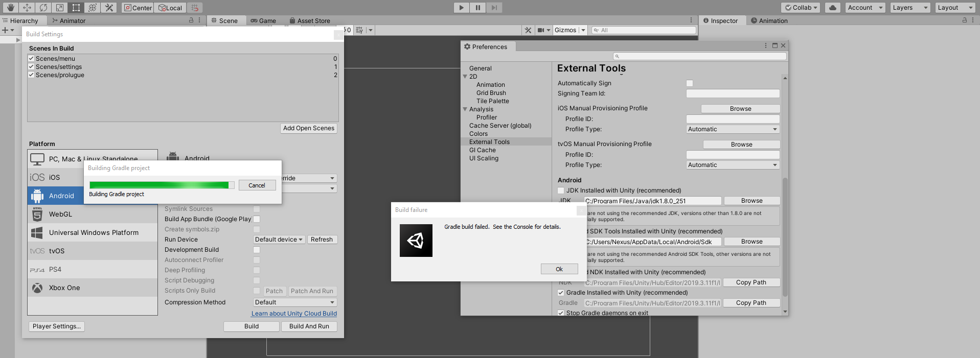980x358 pixels.
Task: Open Scene view panel options menu
Action: [x=691, y=20]
